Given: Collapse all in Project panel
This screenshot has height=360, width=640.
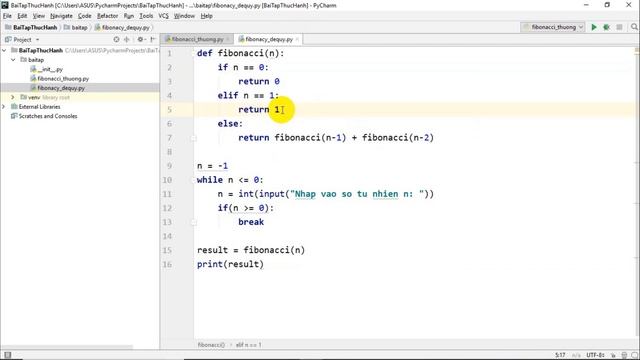Looking at the screenshot, I should pos(127,40).
